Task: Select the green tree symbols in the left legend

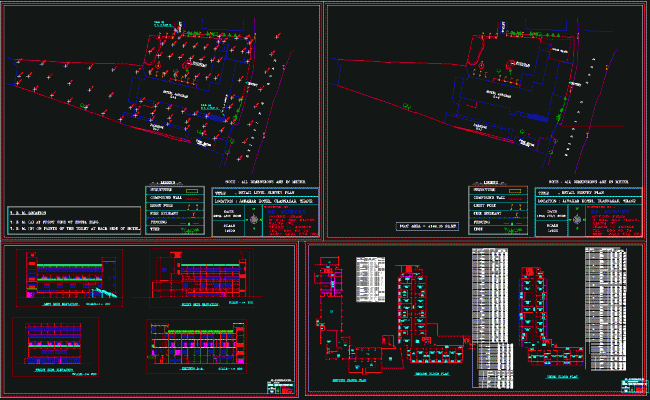Action: [x=189, y=230]
